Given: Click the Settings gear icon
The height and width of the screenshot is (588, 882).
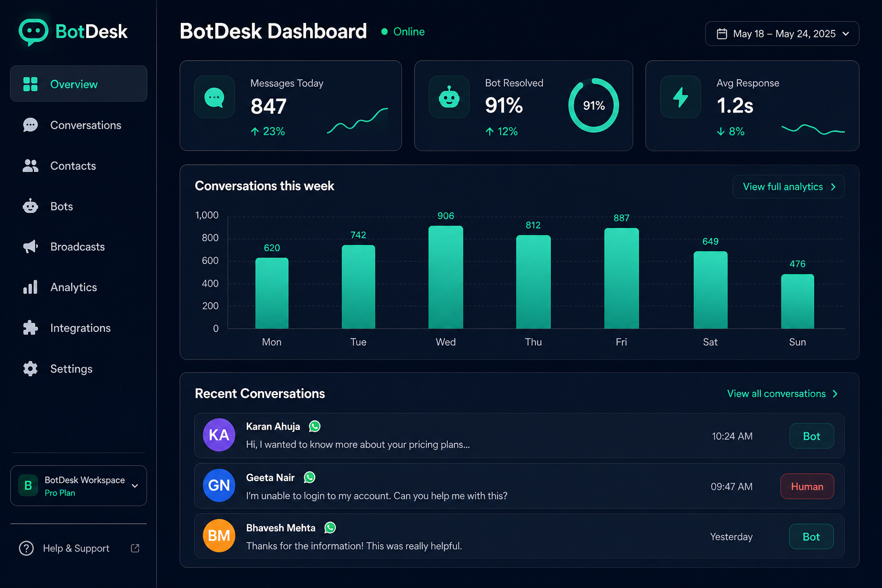Looking at the screenshot, I should (30, 369).
